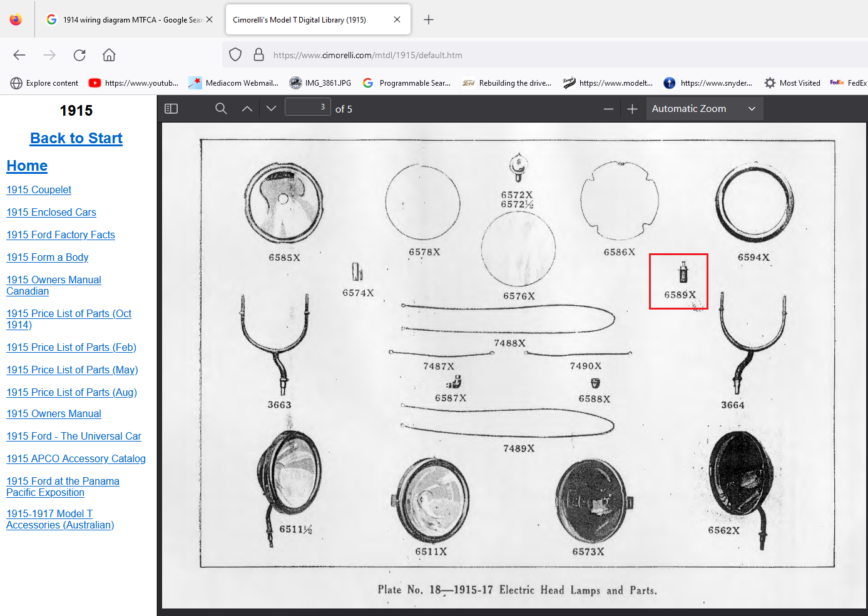Go to previous PDF page arrow
868x616 pixels.
tap(247, 109)
